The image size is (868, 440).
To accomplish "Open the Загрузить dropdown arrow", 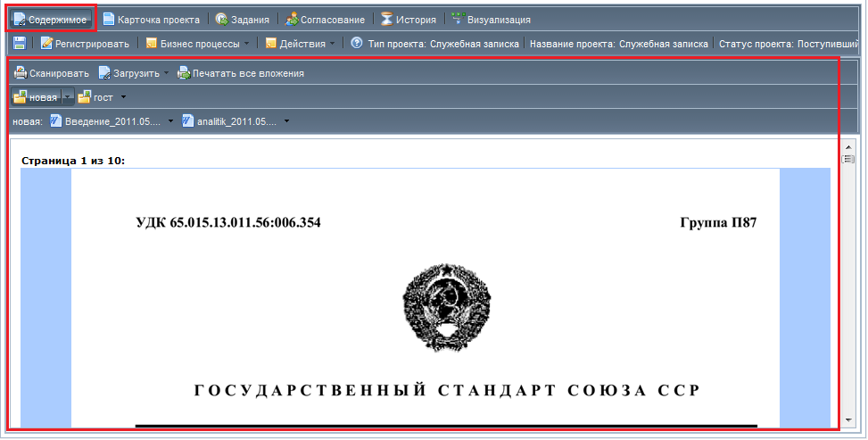I will (166, 72).
